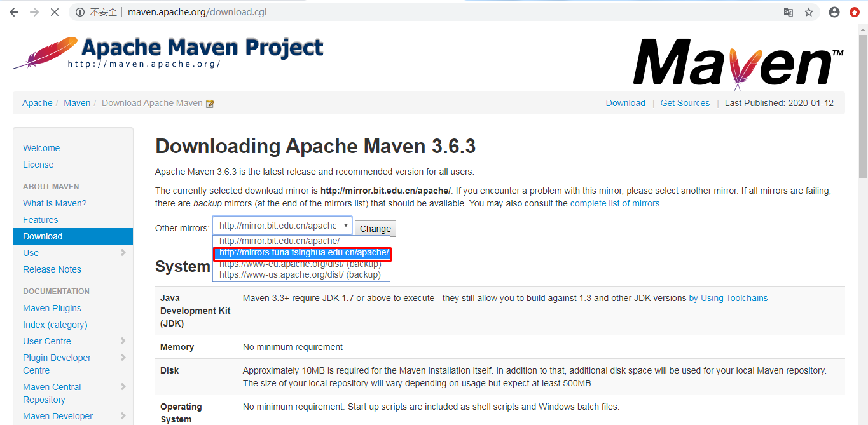
Task: Select mirrors.tuna.tsinghua.edu.cn mirror option
Action: [302, 253]
